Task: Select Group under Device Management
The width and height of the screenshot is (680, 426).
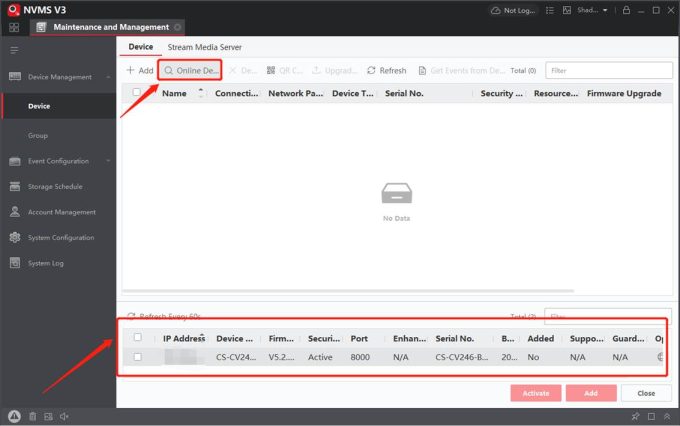Action: [x=38, y=135]
